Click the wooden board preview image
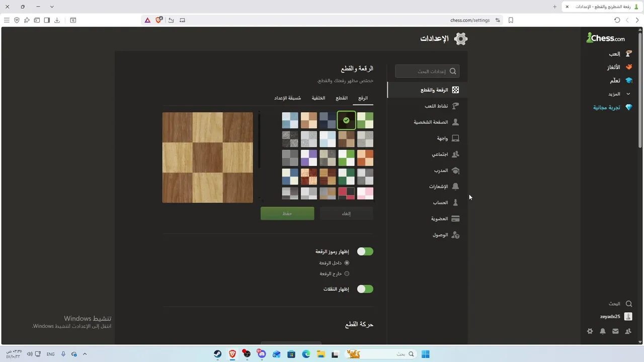The height and width of the screenshot is (362, 644). point(207,158)
